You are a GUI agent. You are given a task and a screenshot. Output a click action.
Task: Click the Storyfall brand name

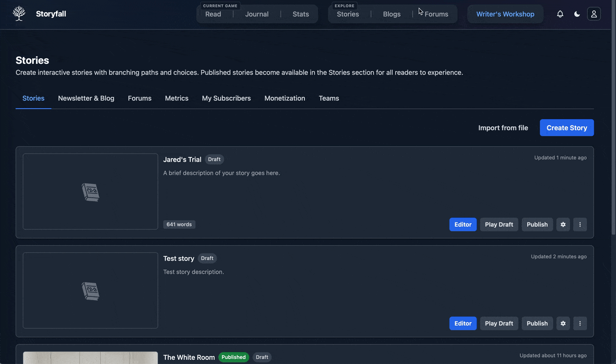pyautogui.click(x=51, y=14)
